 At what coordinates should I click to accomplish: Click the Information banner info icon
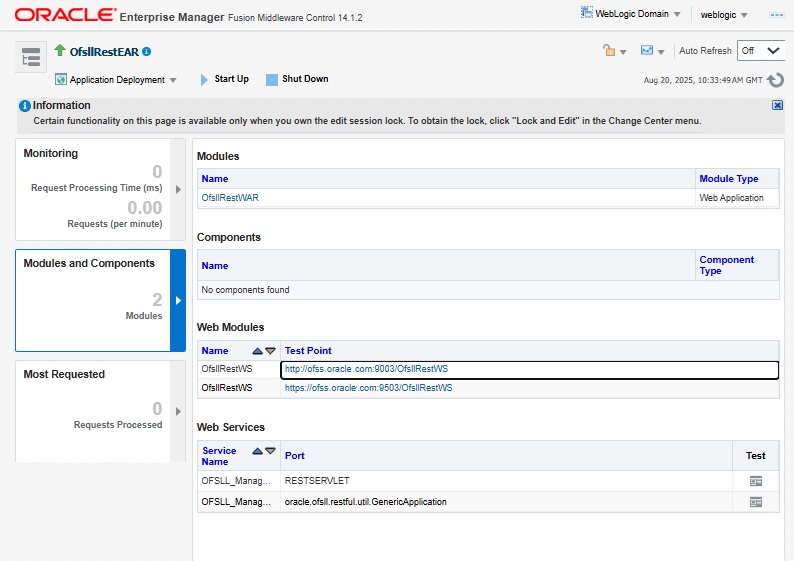click(x=24, y=106)
